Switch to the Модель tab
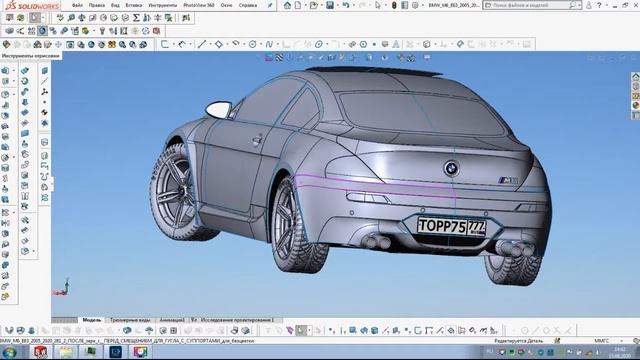 (x=91, y=320)
